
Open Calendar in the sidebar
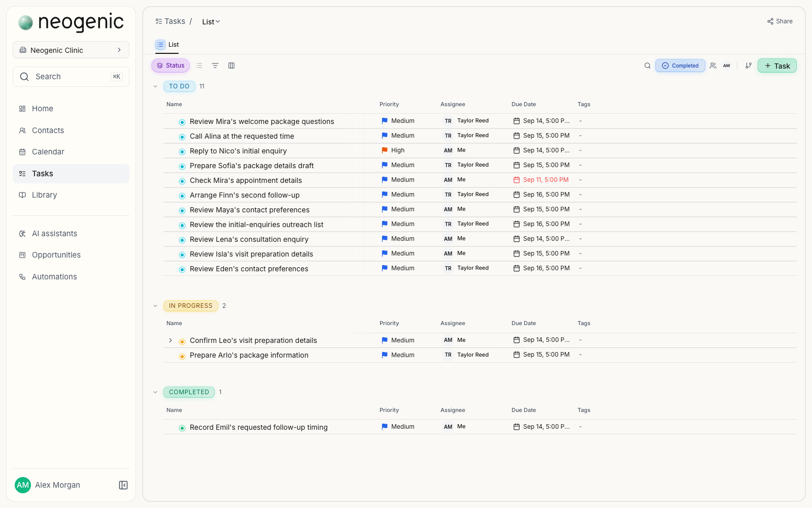click(x=71, y=152)
